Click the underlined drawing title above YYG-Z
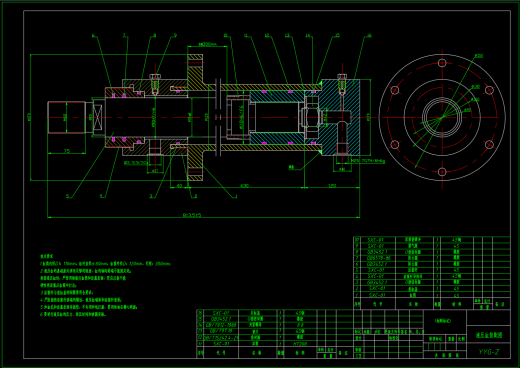The height and width of the screenshot is (368, 520). (x=489, y=335)
